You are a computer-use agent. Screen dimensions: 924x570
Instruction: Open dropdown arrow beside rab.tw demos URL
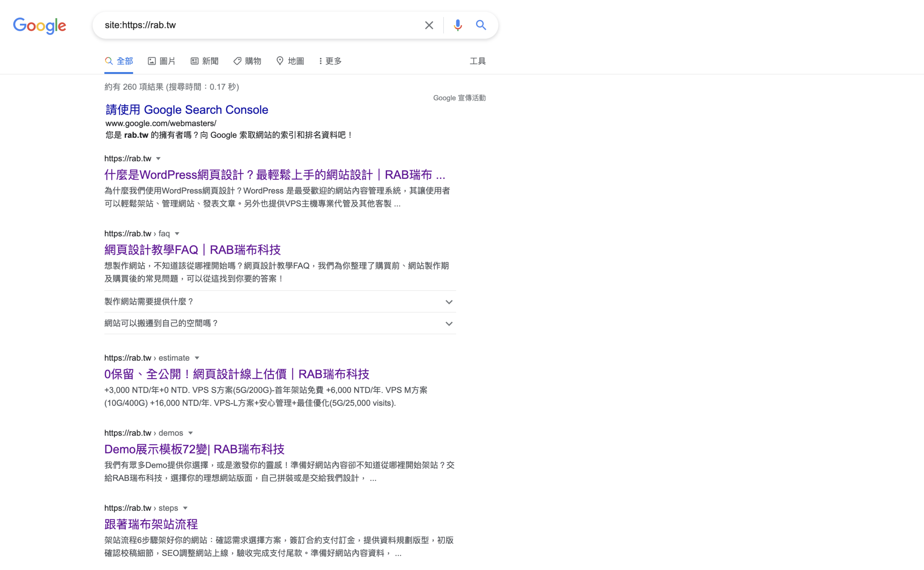click(x=191, y=433)
